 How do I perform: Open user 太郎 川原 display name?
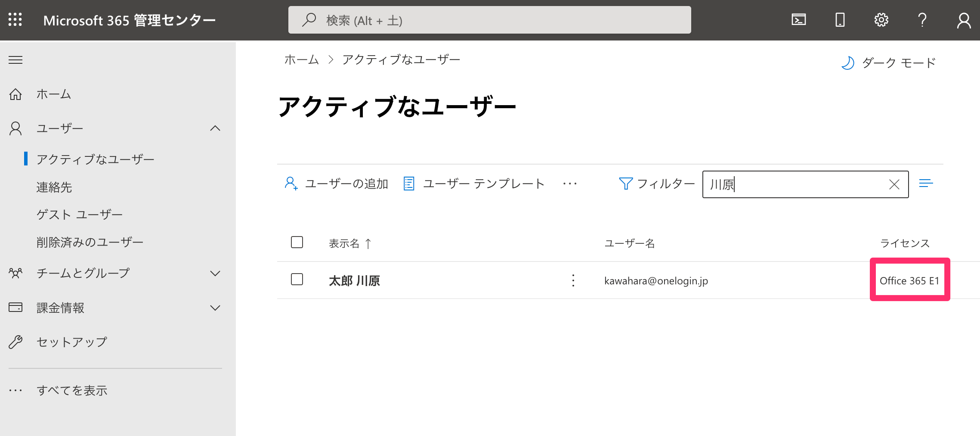coord(354,281)
